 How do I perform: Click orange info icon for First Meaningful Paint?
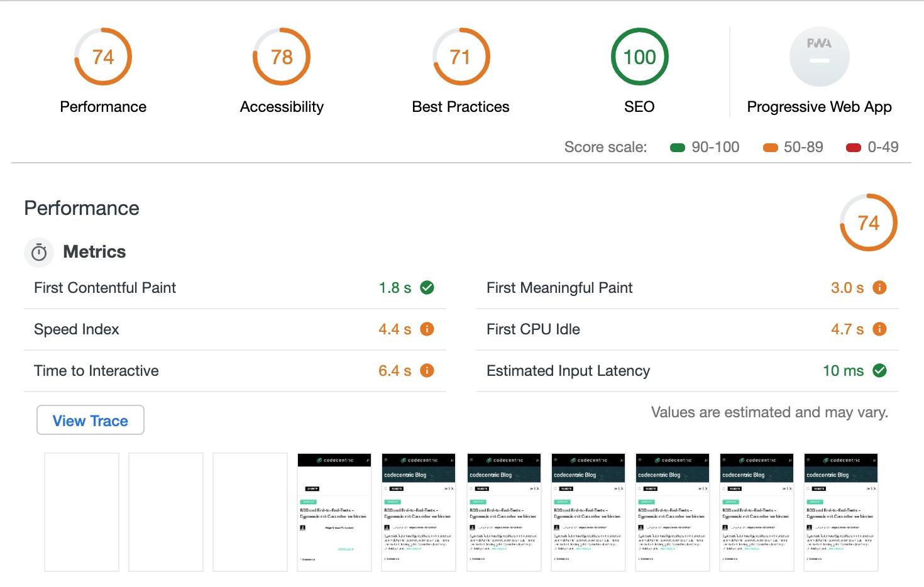point(879,288)
